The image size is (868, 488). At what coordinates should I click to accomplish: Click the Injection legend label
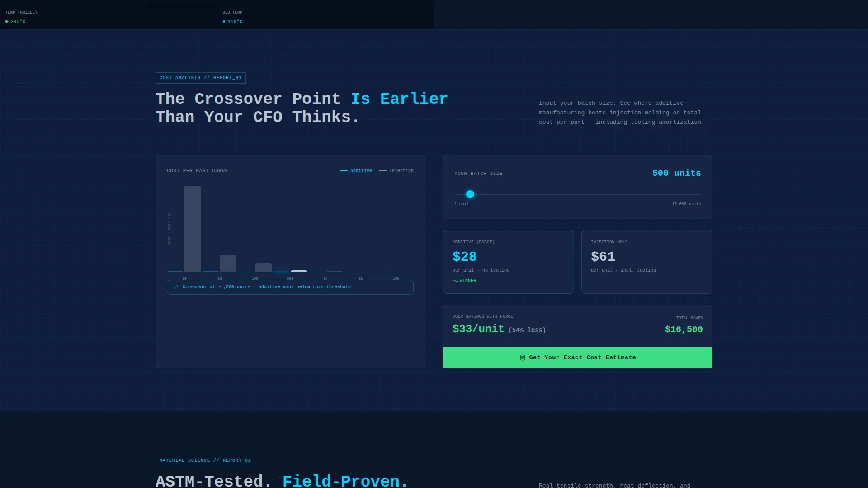coord(401,171)
